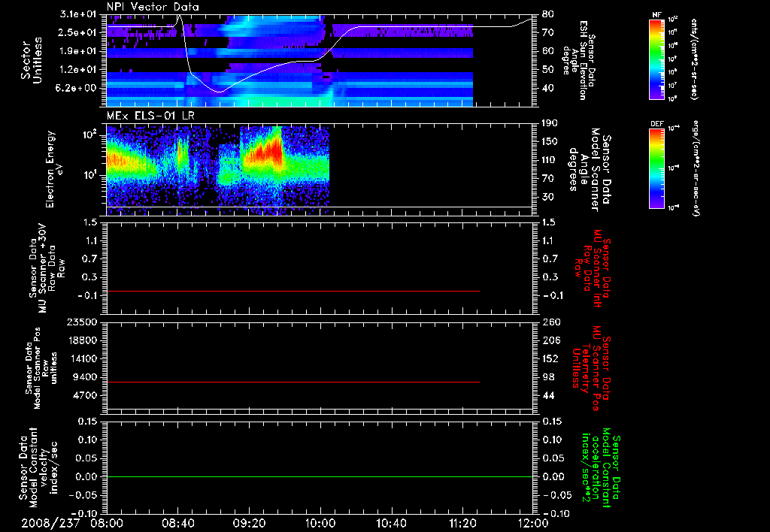Click the "10:40" time tick label
The width and height of the screenshot is (770, 532).
pyautogui.click(x=391, y=523)
